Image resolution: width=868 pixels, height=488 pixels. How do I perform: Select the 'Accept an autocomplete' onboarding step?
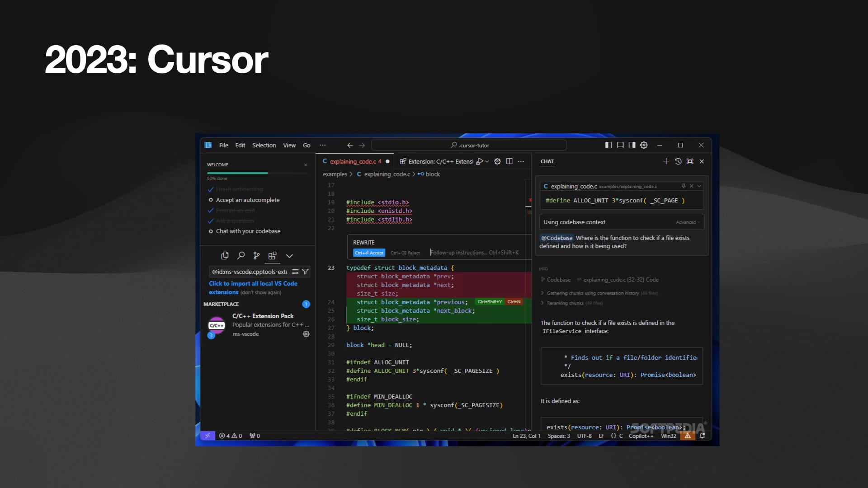pyautogui.click(x=247, y=200)
